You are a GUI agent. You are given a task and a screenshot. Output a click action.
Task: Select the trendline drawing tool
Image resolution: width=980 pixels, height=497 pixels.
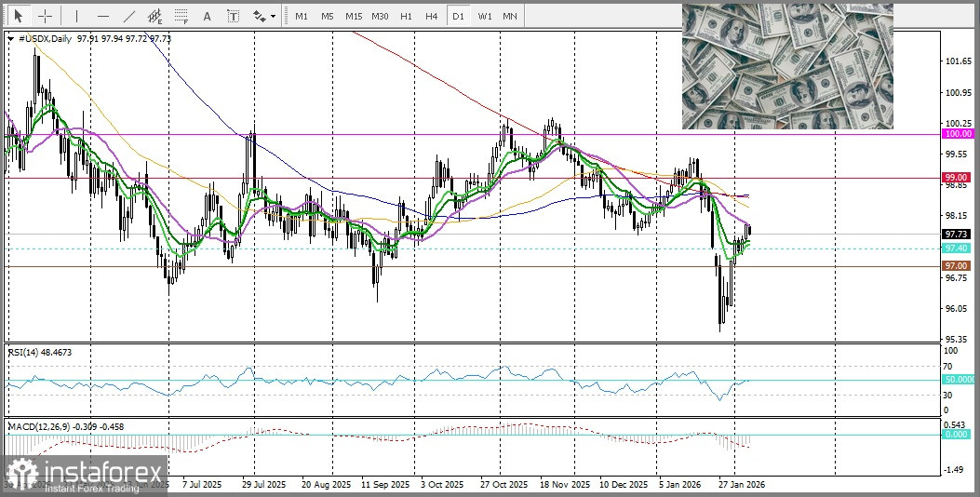pyautogui.click(x=129, y=16)
